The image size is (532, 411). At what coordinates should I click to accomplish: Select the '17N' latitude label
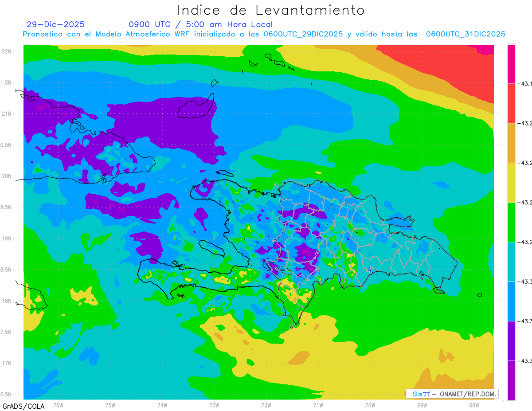(7, 363)
